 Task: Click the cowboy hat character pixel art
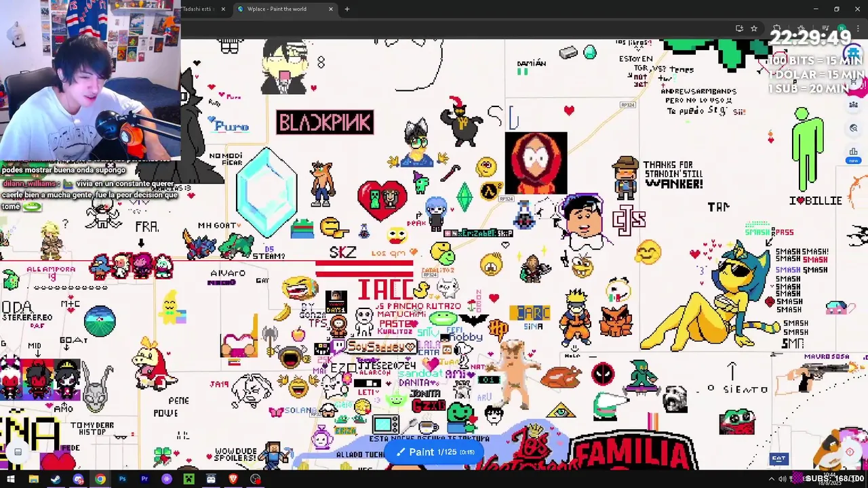tap(625, 177)
